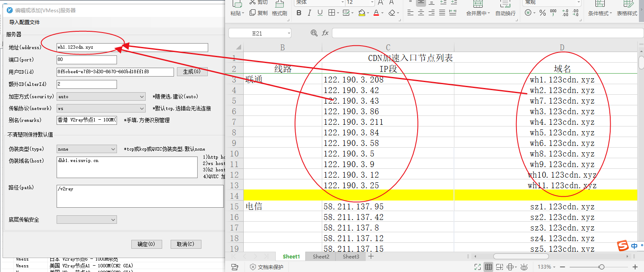Open the number format 常规 dropdown
This screenshot has width=644, height=272.
578,3
